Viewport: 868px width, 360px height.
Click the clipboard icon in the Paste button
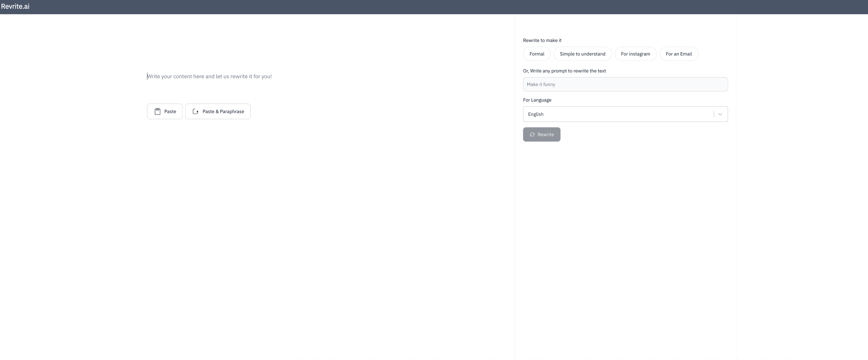click(157, 111)
